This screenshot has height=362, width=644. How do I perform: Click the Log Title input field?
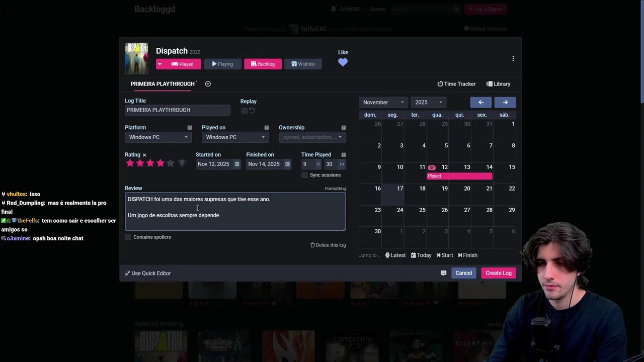[177, 110]
